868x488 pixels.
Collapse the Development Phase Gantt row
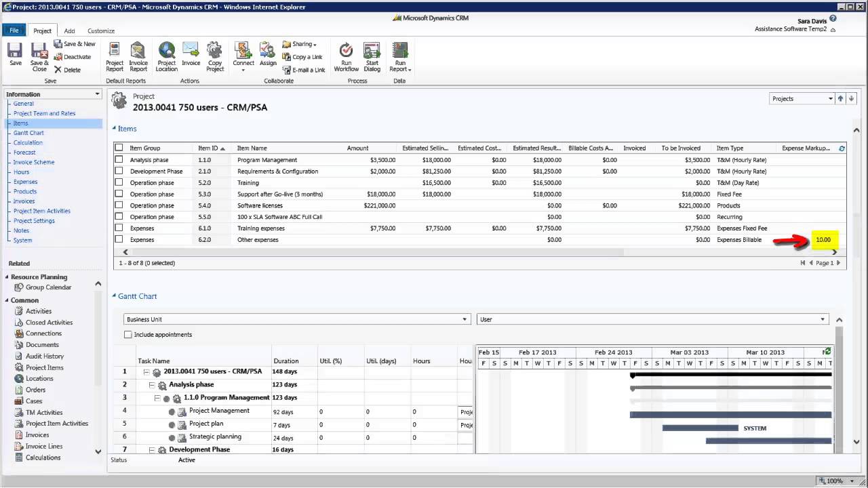pyautogui.click(x=152, y=450)
